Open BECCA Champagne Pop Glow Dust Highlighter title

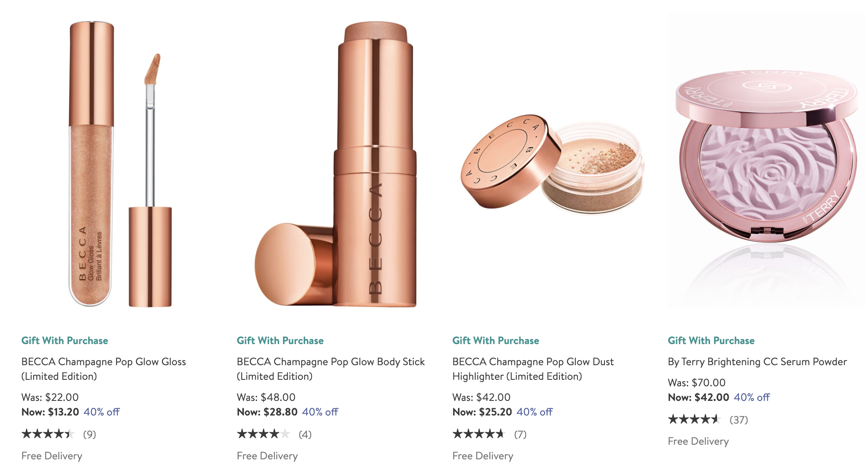click(533, 369)
